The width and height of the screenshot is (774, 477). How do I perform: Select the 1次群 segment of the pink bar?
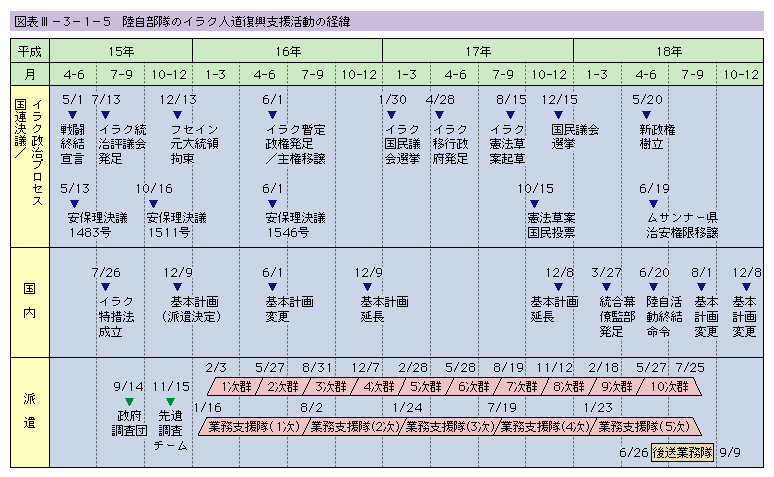(x=234, y=386)
